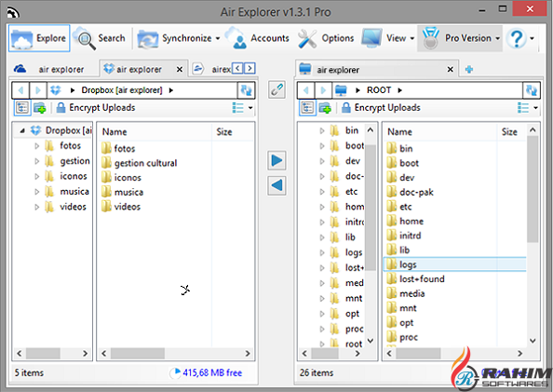Click Dropbox [air explorer] breadcrumb
Screen dimensions: 553x392
coord(122,90)
